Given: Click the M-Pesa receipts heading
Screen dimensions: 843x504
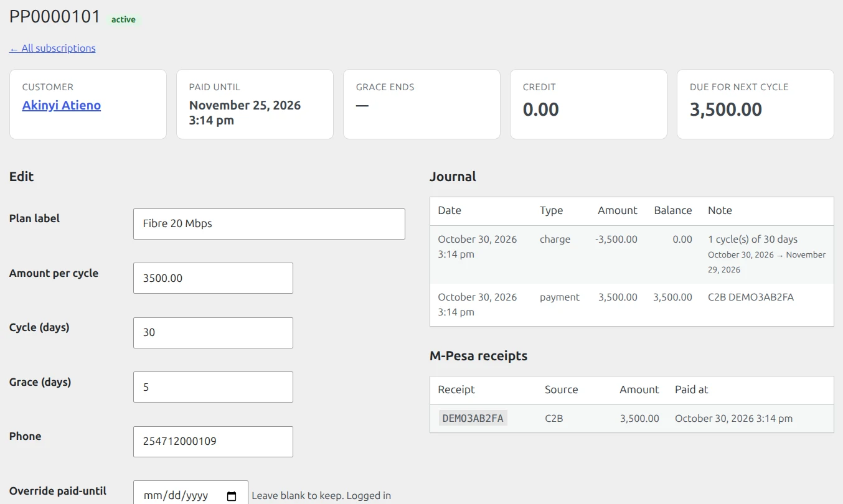Looking at the screenshot, I should pyautogui.click(x=478, y=356).
